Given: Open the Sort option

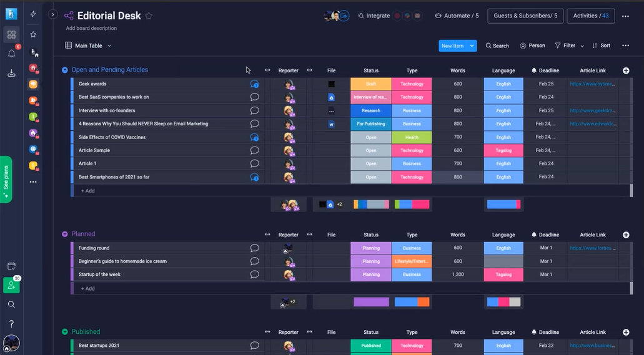Looking at the screenshot, I should point(602,46).
